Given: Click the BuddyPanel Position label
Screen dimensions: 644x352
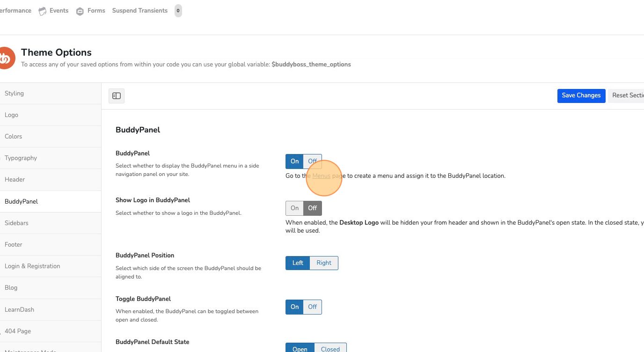Looking at the screenshot, I should click(145, 255).
